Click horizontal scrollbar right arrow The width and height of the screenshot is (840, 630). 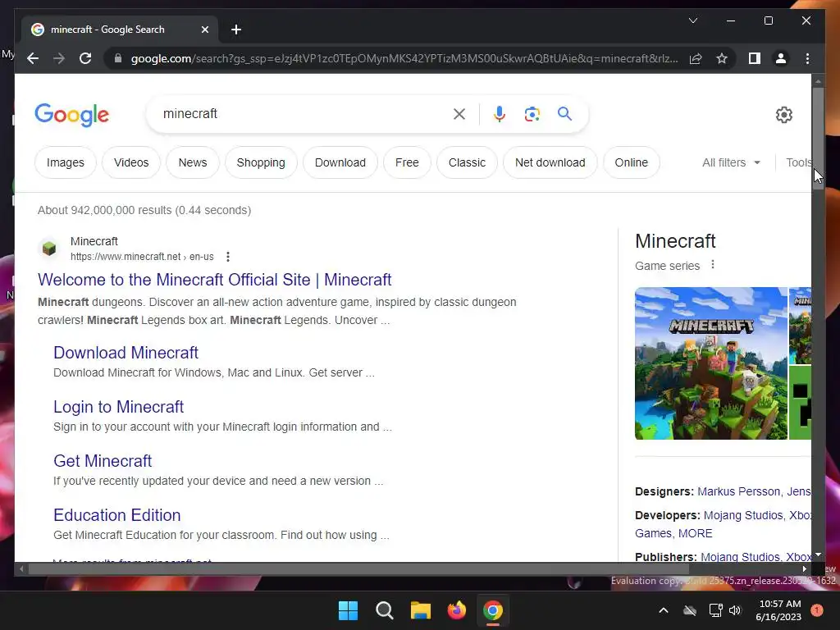pos(804,569)
